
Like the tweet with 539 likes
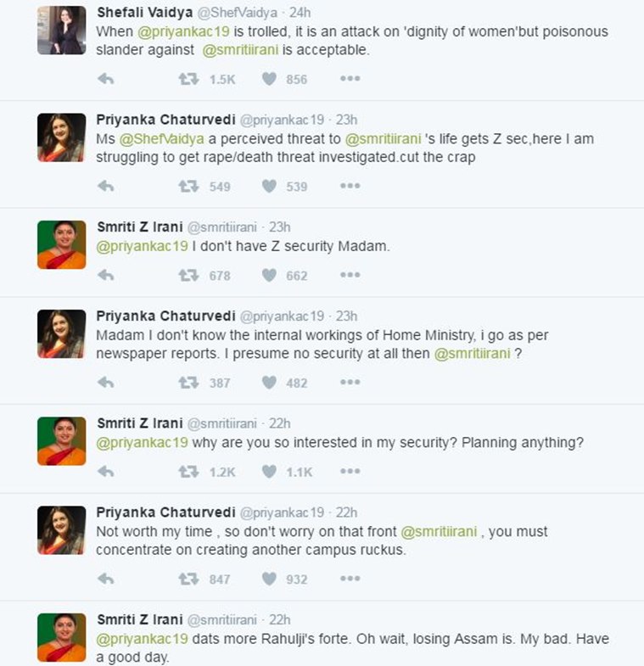click(270, 187)
